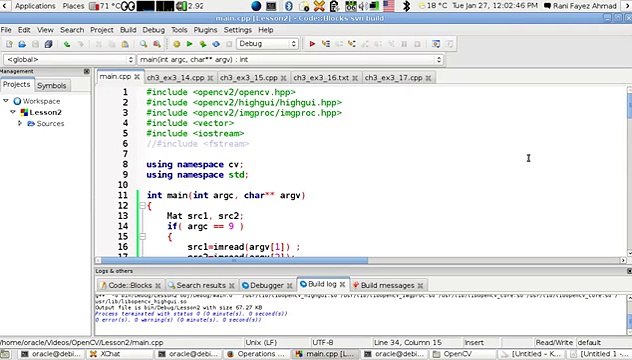Switch to the Symbols tab

click(52, 85)
